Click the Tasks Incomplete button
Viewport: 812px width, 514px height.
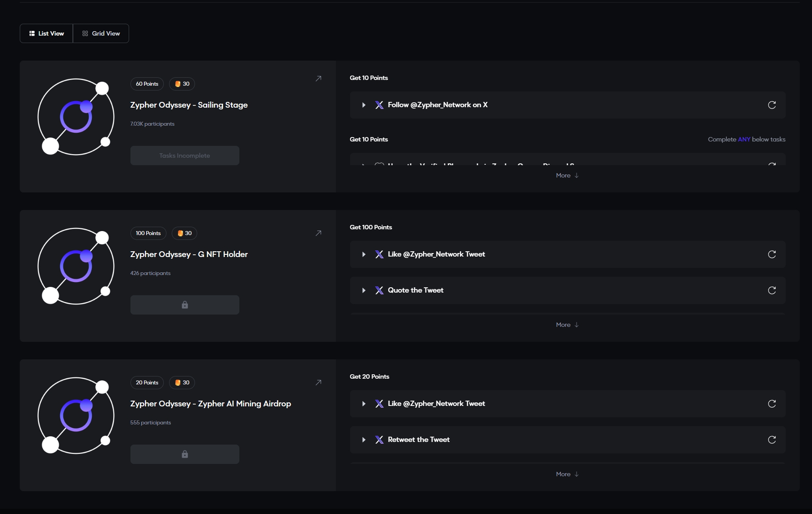(184, 156)
